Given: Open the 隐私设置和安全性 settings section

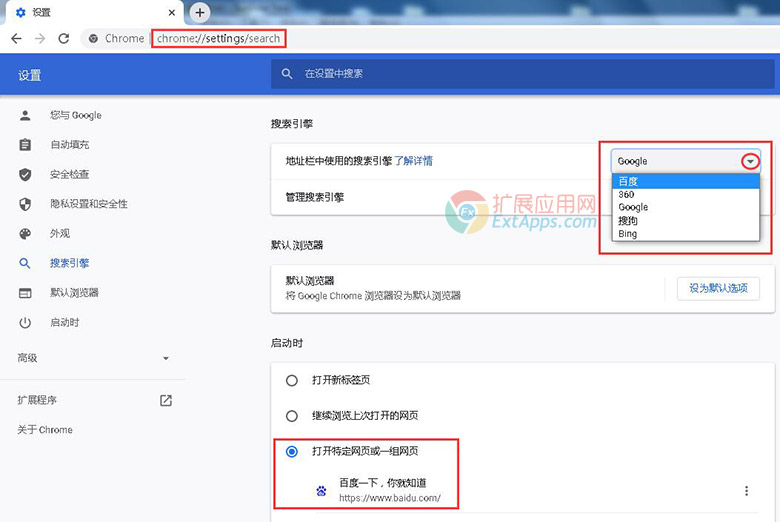Looking at the screenshot, I should click(89, 204).
